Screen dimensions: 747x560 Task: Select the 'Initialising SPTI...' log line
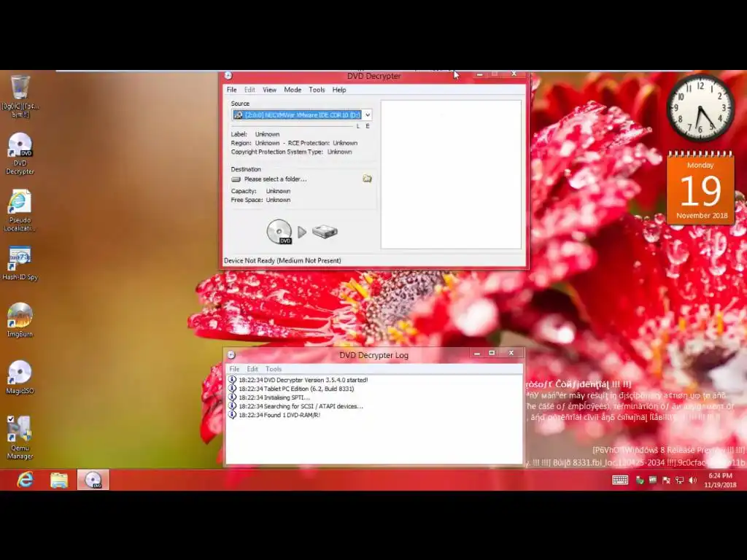point(274,397)
